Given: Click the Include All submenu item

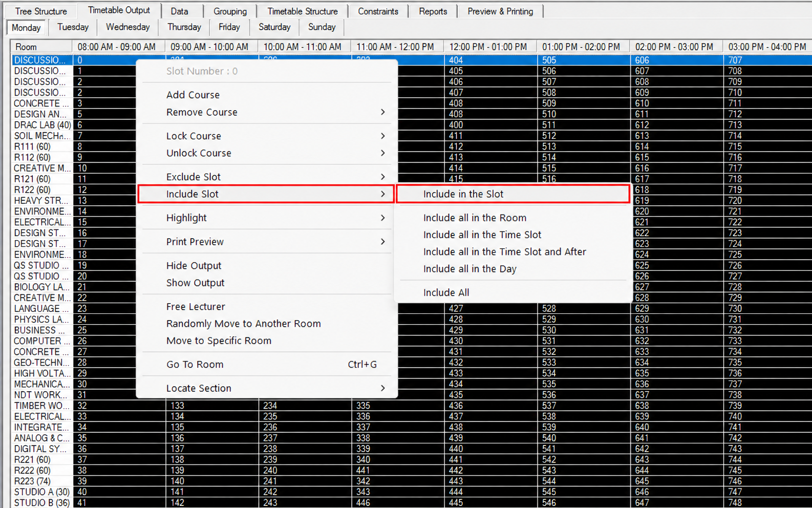Looking at the screenshot, I should [x=513, y=292].
